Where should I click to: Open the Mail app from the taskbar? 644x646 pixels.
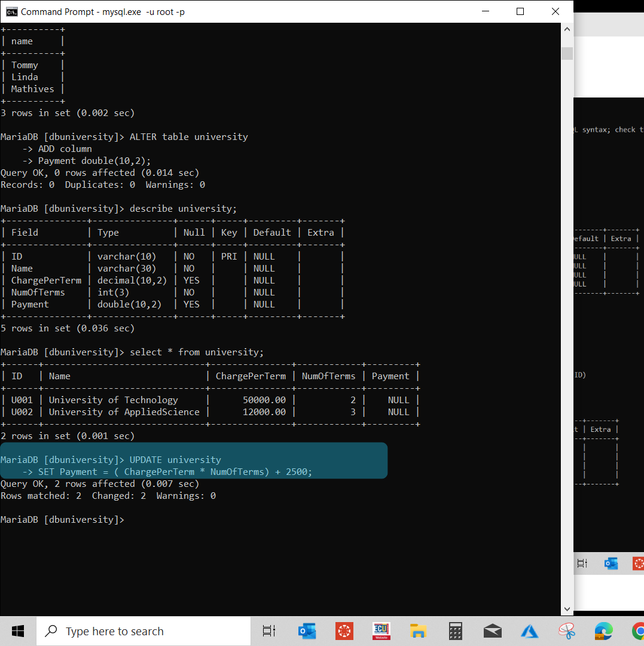(x=492, y=630)
